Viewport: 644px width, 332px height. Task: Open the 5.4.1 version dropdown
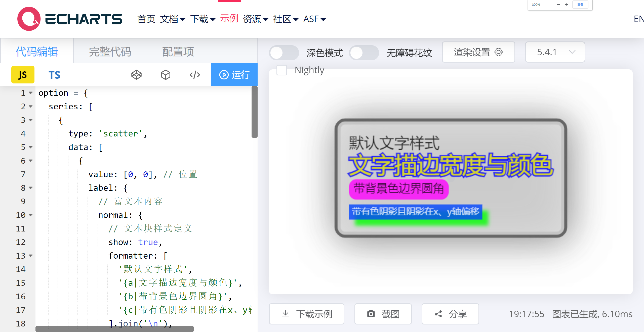point(555,52)
